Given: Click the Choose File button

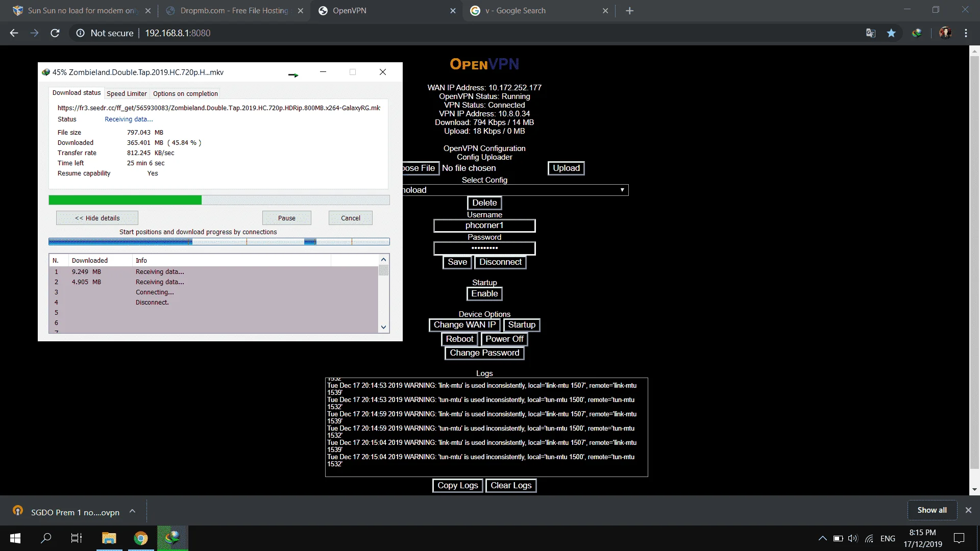Looking at the screenshot, I should click(421, 168).
